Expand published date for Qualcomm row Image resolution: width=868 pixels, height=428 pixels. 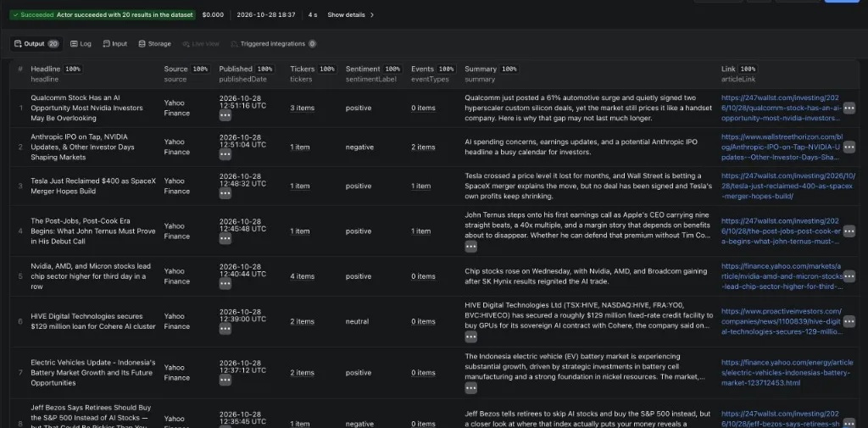(x=225, y=115)
